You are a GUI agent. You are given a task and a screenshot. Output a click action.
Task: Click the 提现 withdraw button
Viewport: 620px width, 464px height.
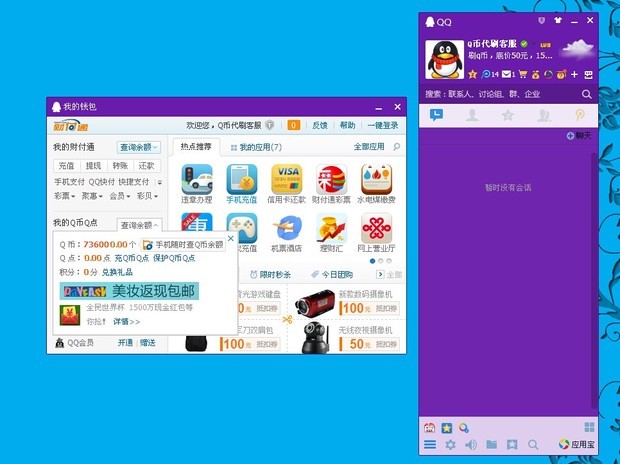[93, 166]
